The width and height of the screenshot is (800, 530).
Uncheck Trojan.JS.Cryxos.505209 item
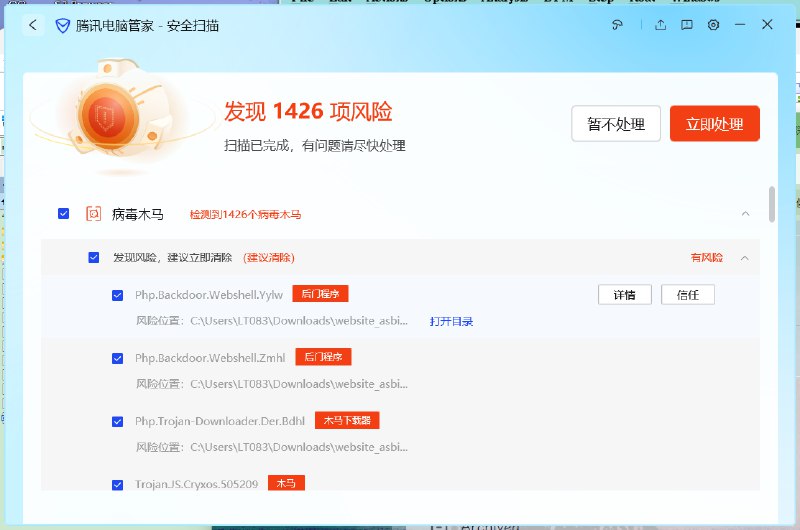[x=117, y=485]
